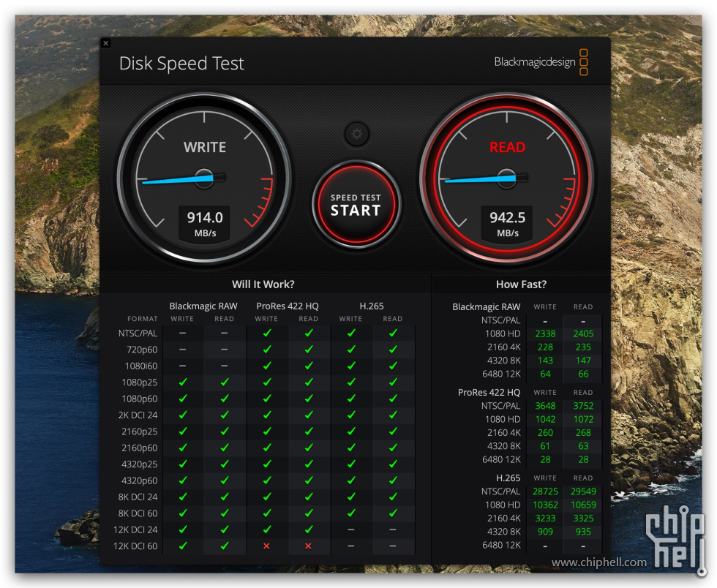Click Blackmagic RAW write checkmark on 1080p25
This screenshot has width=717, height=588.
(183, 382)
